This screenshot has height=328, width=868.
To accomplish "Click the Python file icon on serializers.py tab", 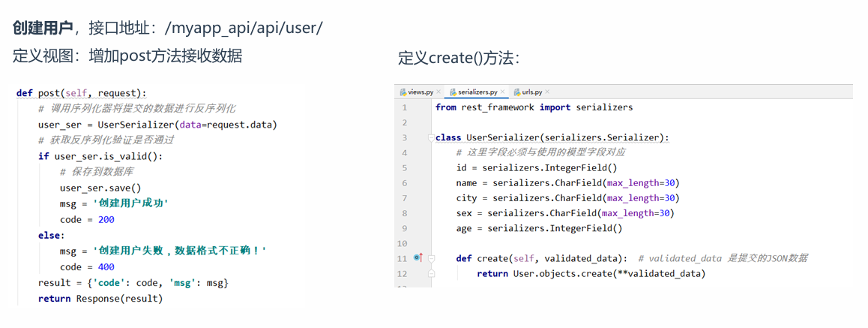I will [x=453, y=92].
